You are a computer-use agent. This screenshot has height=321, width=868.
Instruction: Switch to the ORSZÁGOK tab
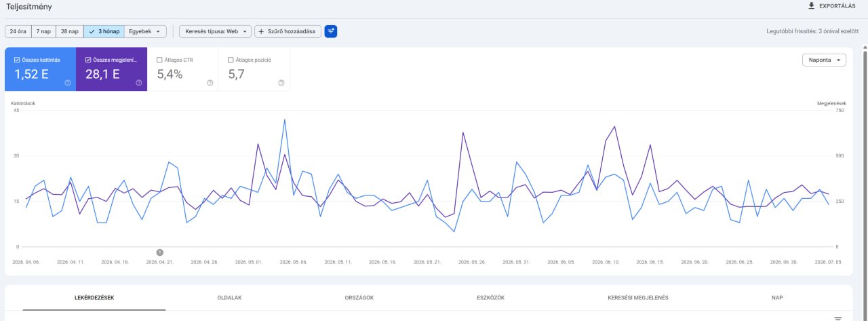[x=357, y=297]
